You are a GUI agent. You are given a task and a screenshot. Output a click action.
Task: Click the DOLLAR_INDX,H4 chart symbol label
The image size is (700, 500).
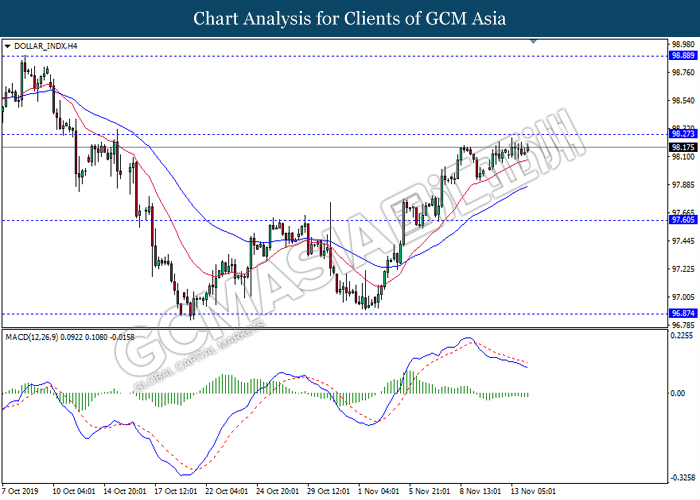[x=46, y=46]
